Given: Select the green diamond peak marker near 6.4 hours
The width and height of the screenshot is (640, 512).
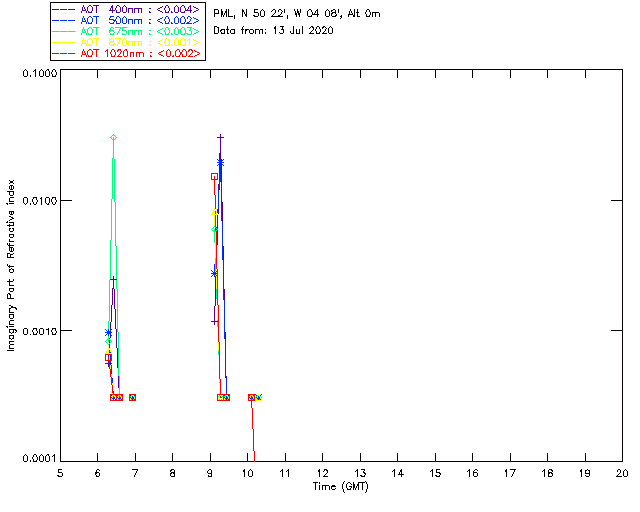Looking at the screenshot, I should click(x=113, y=138).
